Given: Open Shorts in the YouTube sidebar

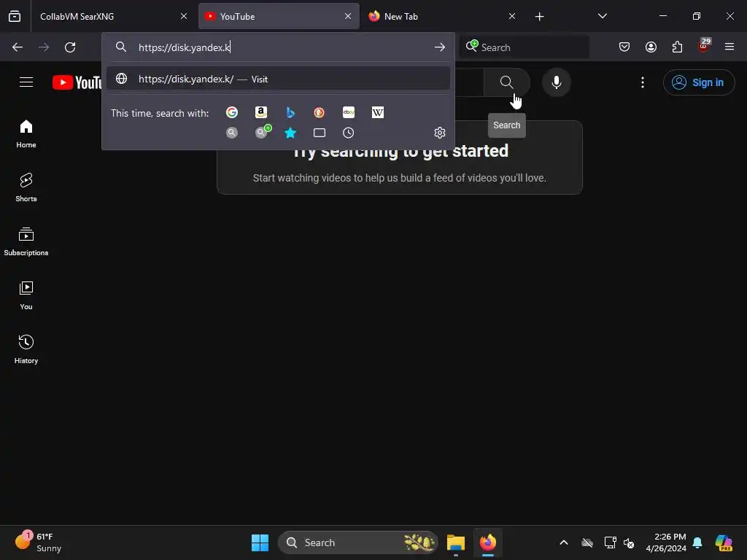Looking at the screenshot, I should click(26, 187).
